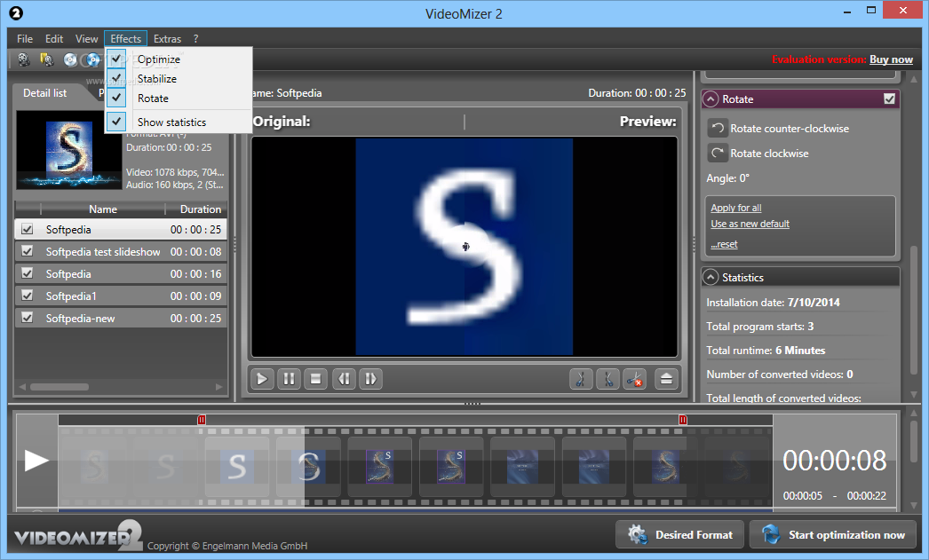Click the right red trim marker on timeline
The width and height of the screenshot is (929, 560).
(x=682, y=420)
